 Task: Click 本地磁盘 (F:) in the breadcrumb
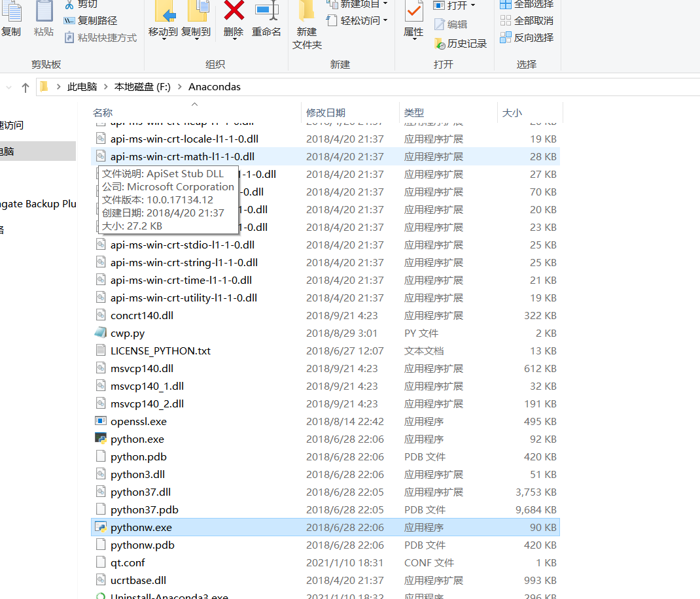[x=143, y=87]
